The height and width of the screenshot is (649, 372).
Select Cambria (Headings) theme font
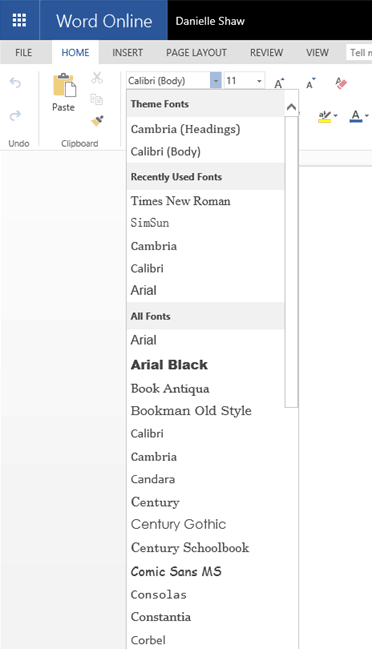[x=206, y=129]
